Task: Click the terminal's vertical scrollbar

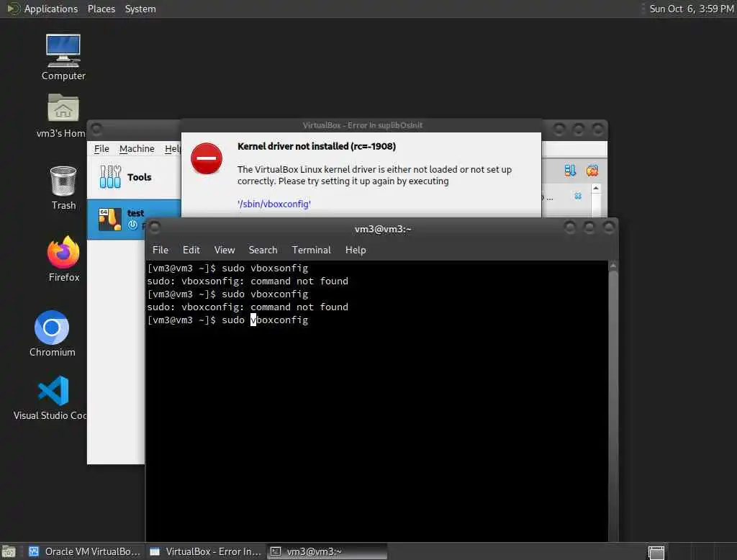Action: click(613, 401)
